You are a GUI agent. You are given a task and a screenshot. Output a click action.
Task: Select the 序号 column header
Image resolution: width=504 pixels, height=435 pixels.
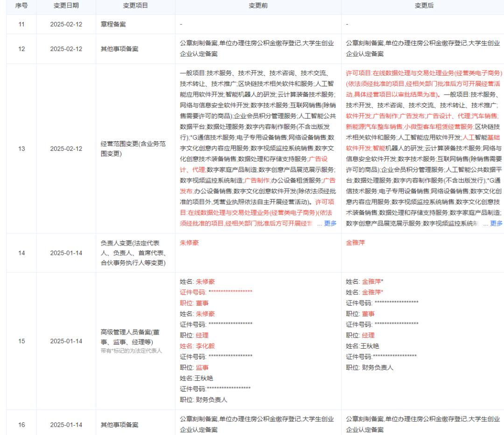tap(21, 6)
